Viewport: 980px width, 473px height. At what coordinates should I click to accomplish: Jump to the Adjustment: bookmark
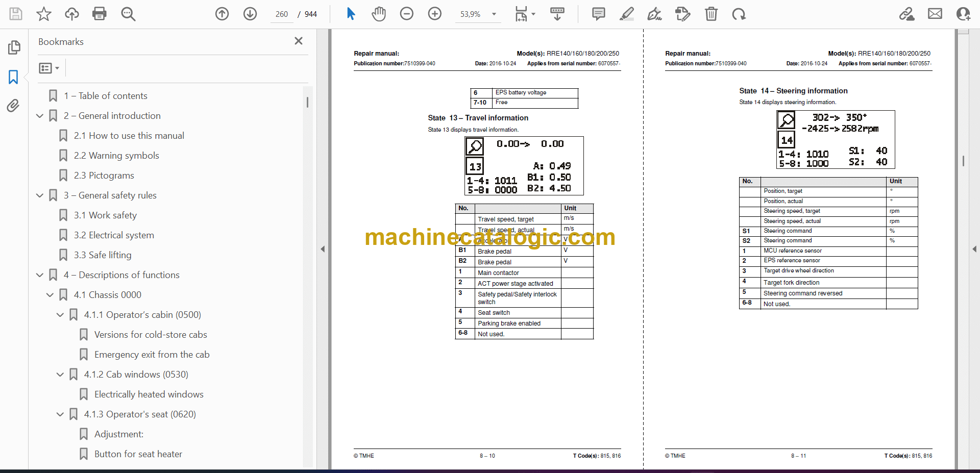119,434
